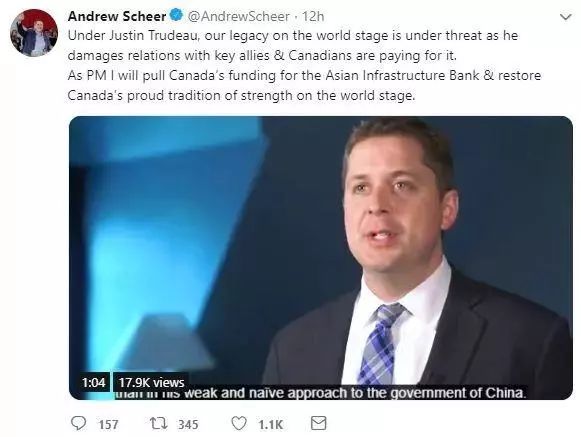581x437 pixels.
Task: Like the tweet with the heart icon
Action: 239,423
